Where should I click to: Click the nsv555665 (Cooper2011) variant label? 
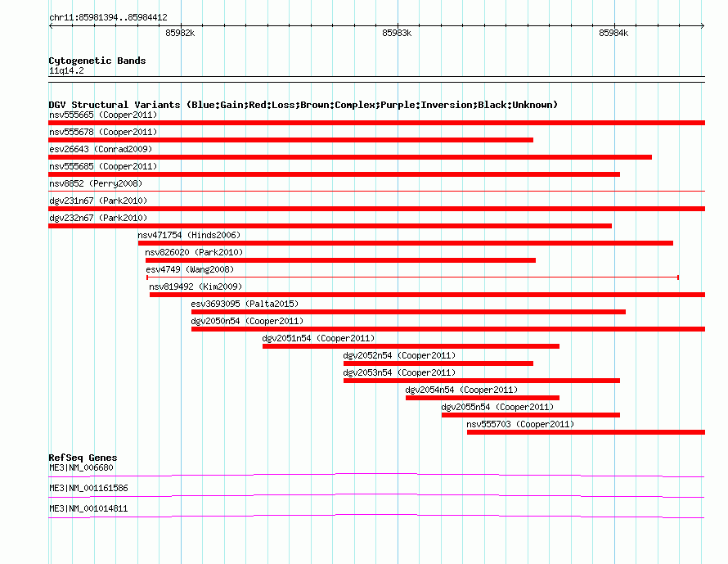click(103, 115)
